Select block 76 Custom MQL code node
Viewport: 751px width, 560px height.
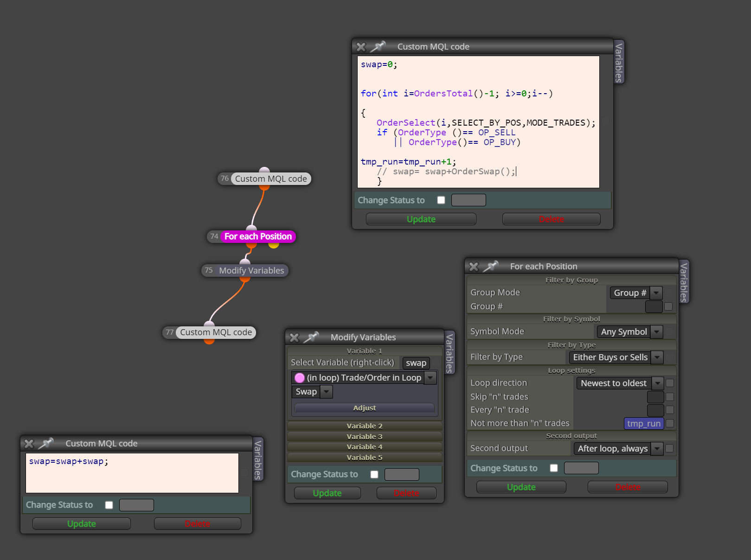tap(264, 178)
